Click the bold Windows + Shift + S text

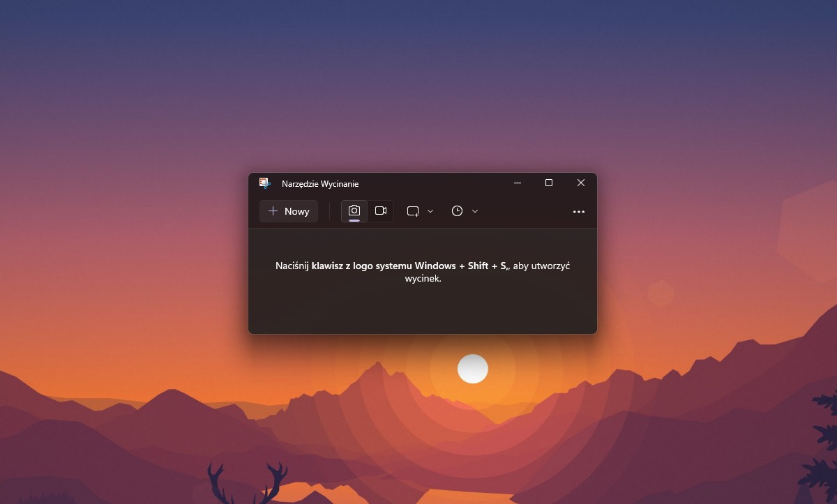[462, 266]
